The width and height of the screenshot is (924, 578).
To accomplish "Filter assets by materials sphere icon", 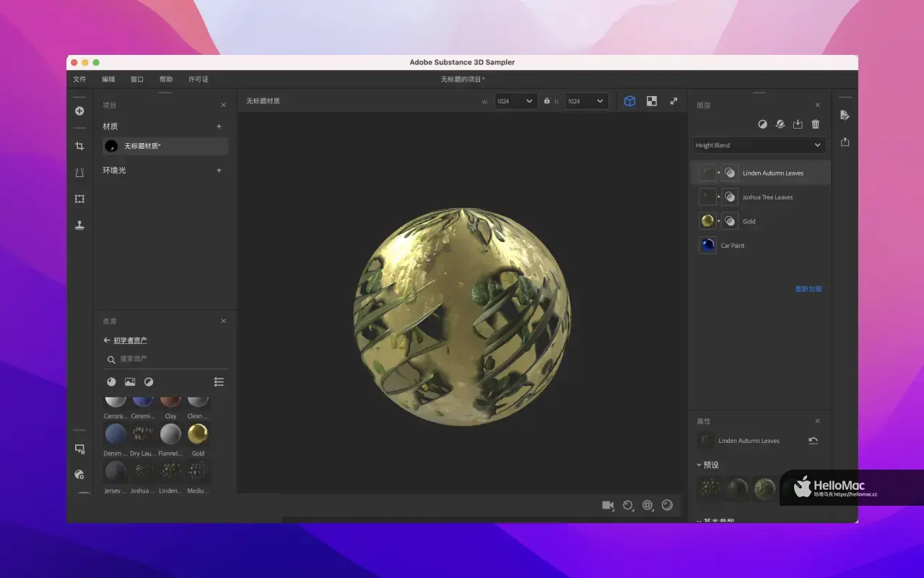I will tap(111, 381).
